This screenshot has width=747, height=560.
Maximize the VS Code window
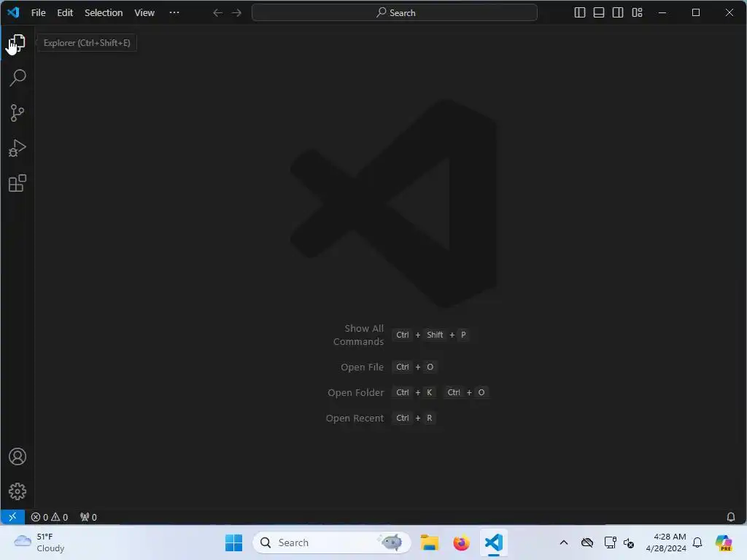[695, 13]
